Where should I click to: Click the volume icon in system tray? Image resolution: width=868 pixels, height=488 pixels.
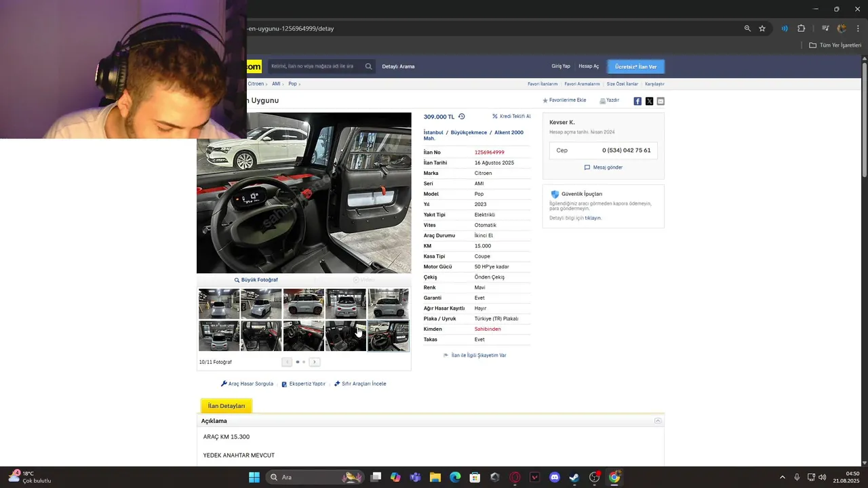pos(823,477)
